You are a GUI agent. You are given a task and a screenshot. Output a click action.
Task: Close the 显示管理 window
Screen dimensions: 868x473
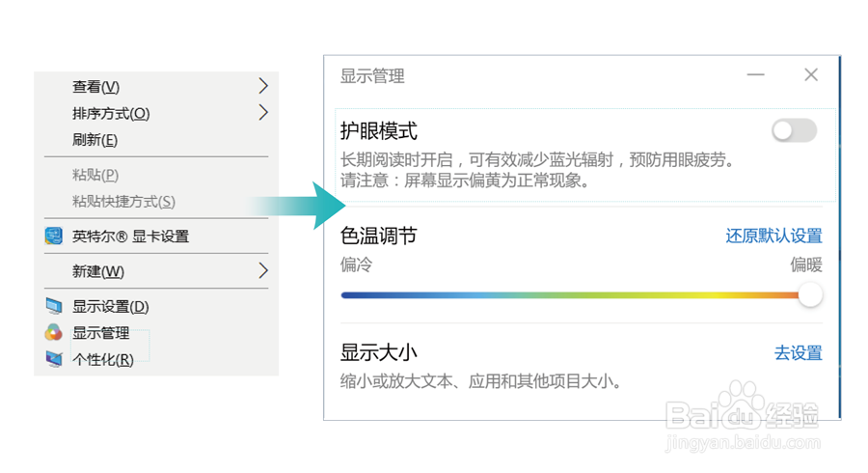point(811,74)
